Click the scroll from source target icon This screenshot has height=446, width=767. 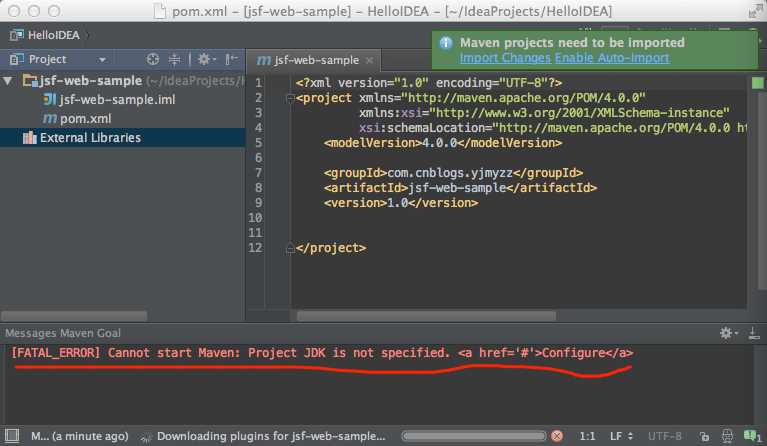(x=153, y=60)
